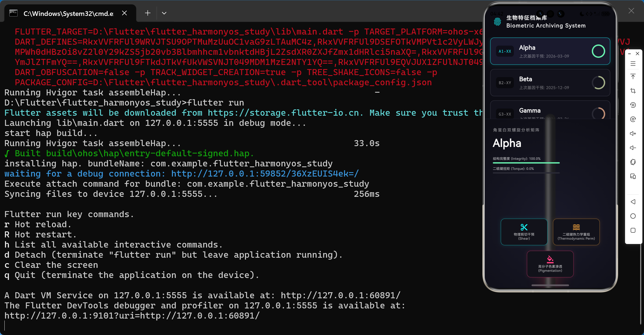Open the emulator hamburger menu
The height and width of the screenshot is (335, 644).
[633, 64]
